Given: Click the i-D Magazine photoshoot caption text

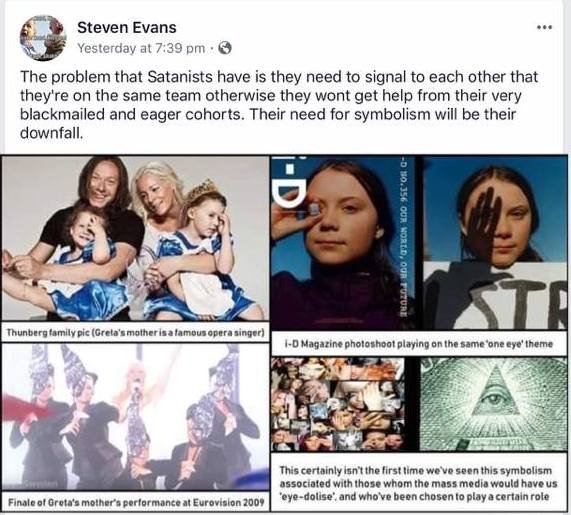Looking at the screenshot, I should pos(419,344).
